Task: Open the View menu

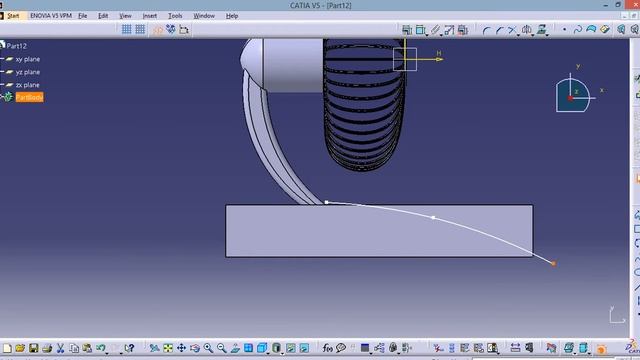Action: coord(125,16)
